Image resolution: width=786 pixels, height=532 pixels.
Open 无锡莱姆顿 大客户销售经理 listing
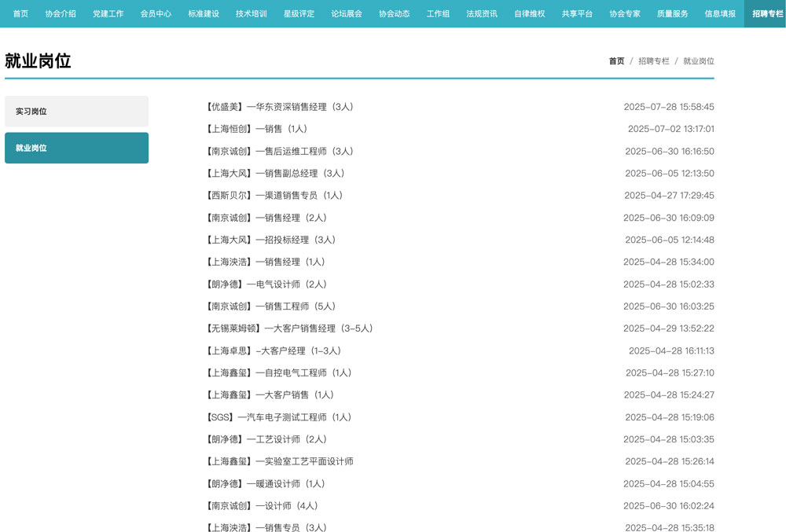[289, 328]
